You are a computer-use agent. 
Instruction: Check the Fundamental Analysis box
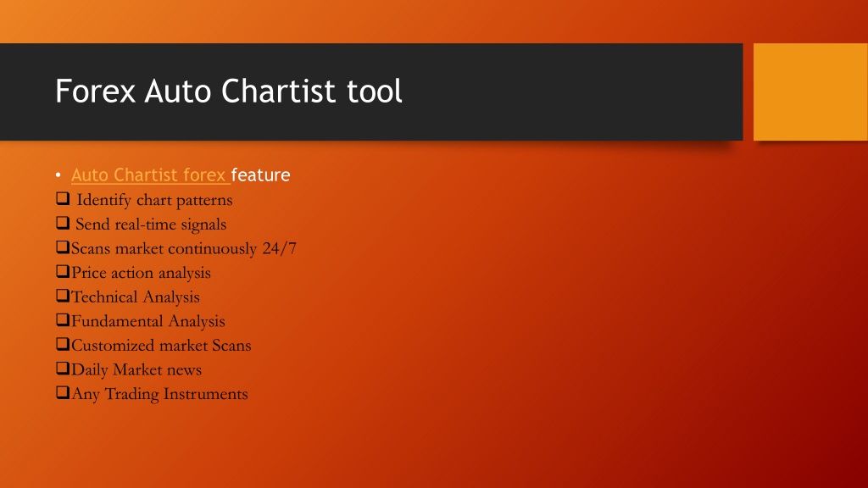63,319
